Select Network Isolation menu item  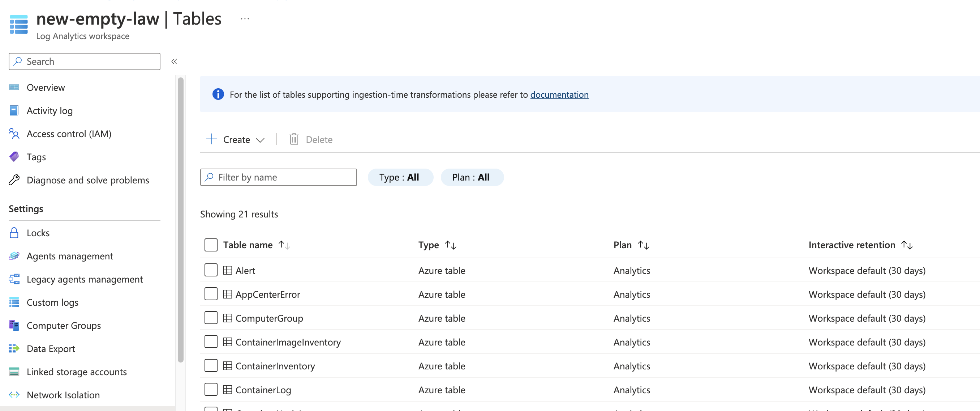pos(63,395)
